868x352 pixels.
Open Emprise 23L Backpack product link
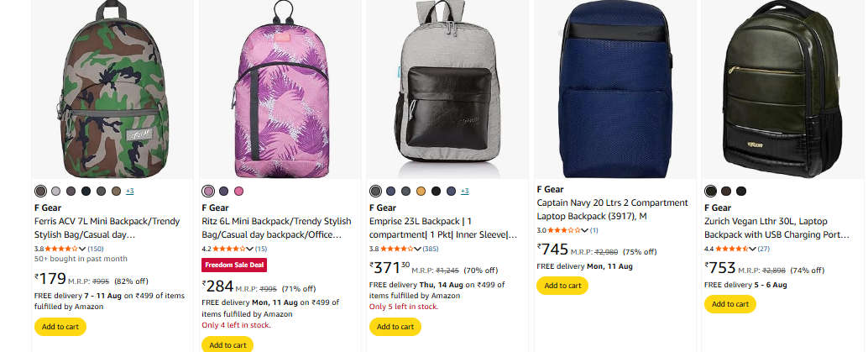coord(443,227)
